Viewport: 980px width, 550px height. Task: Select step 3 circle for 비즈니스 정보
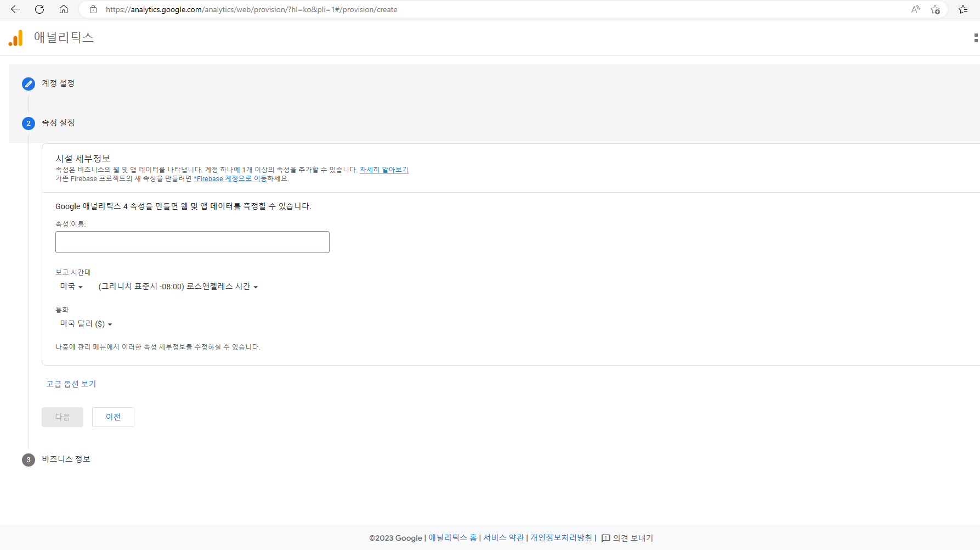coord(29,459)
